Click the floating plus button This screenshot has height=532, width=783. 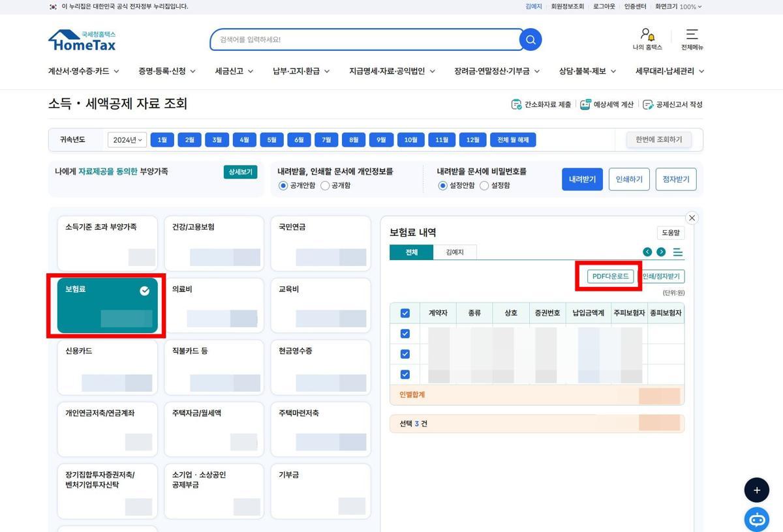pos(757,490)
